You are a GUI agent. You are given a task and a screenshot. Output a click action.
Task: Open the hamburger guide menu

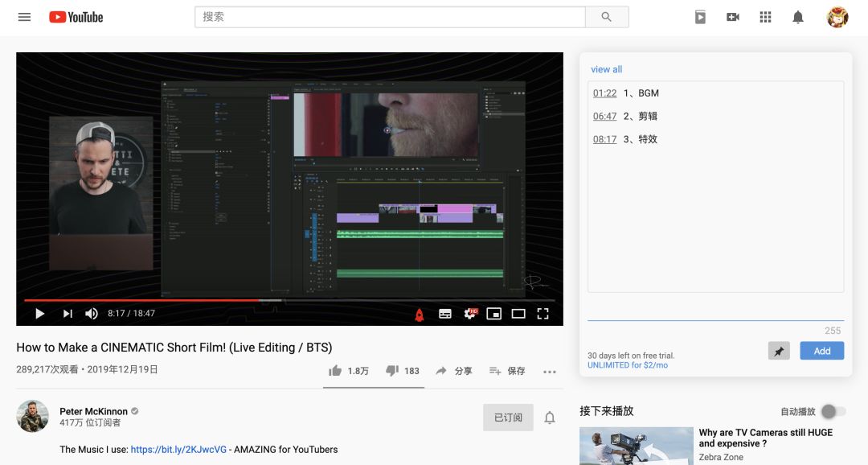point(24,17)
